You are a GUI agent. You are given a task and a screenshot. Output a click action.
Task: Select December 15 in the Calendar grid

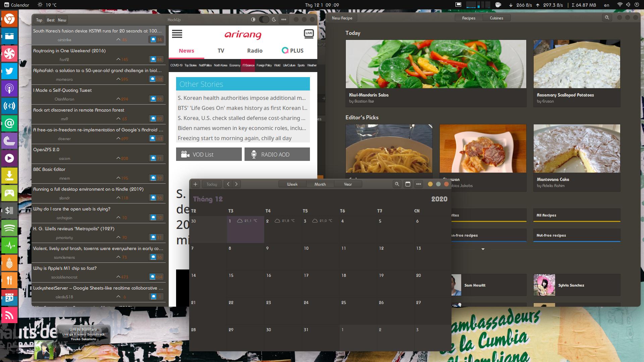click(246, 284)
